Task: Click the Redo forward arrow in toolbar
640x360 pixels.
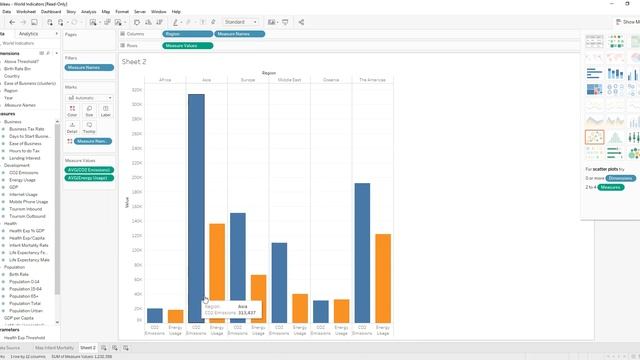Action: click(23, 22)
